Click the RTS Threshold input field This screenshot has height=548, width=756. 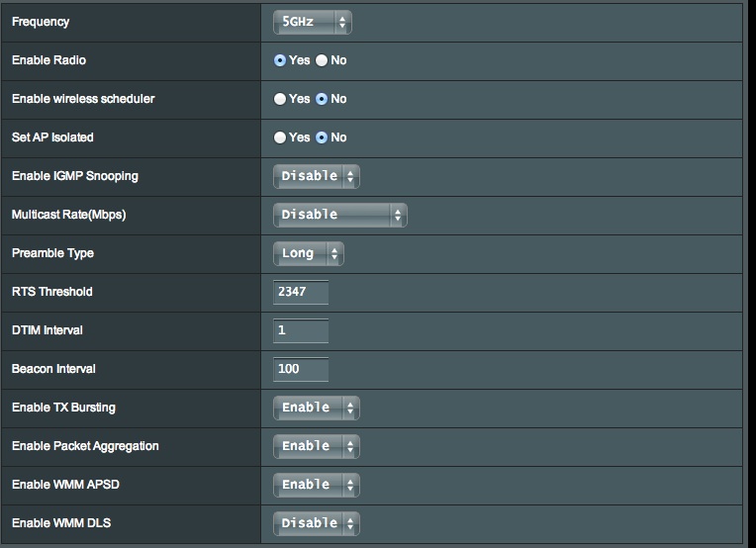[300, 292]
